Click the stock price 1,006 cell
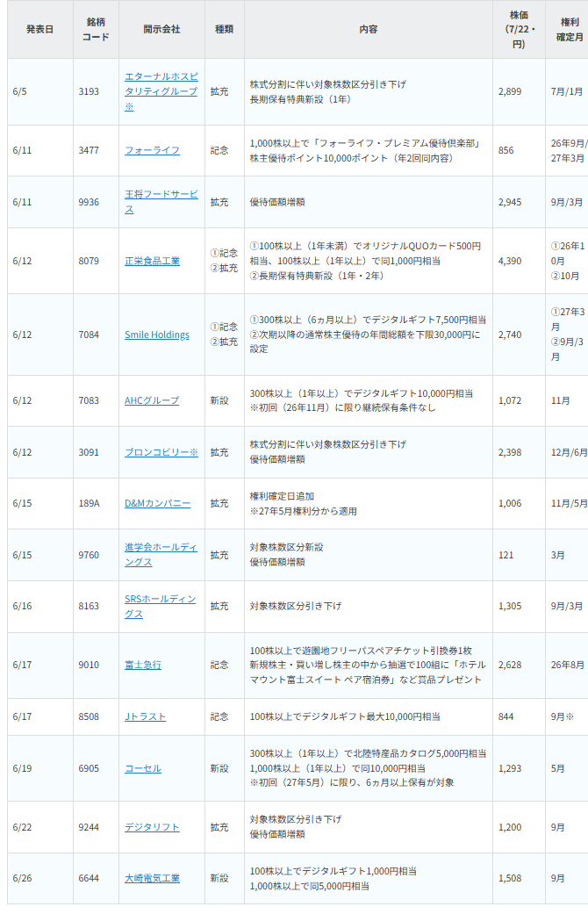 [x=519, y=503]
